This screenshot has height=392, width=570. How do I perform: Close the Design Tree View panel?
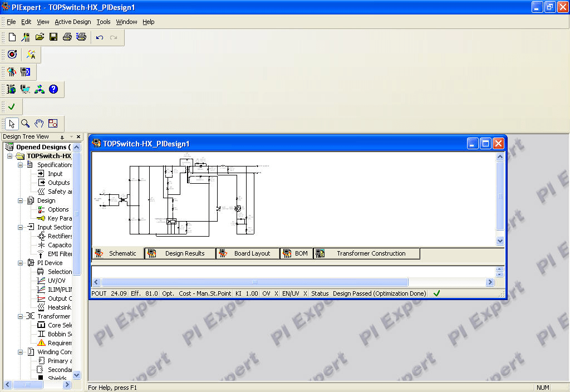point(78,137)
